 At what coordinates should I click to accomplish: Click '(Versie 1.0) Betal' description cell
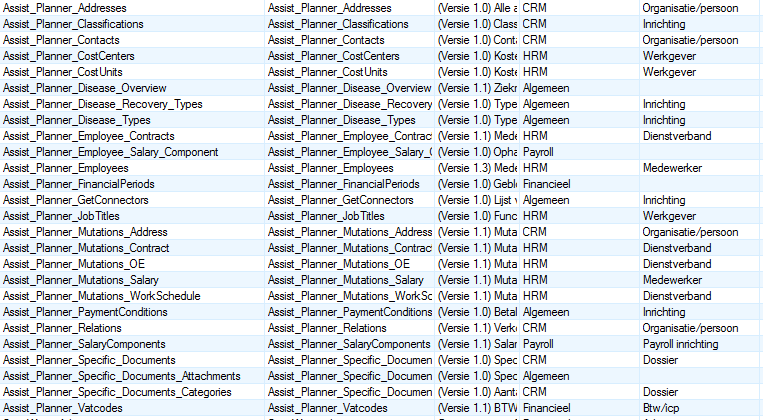477,312
